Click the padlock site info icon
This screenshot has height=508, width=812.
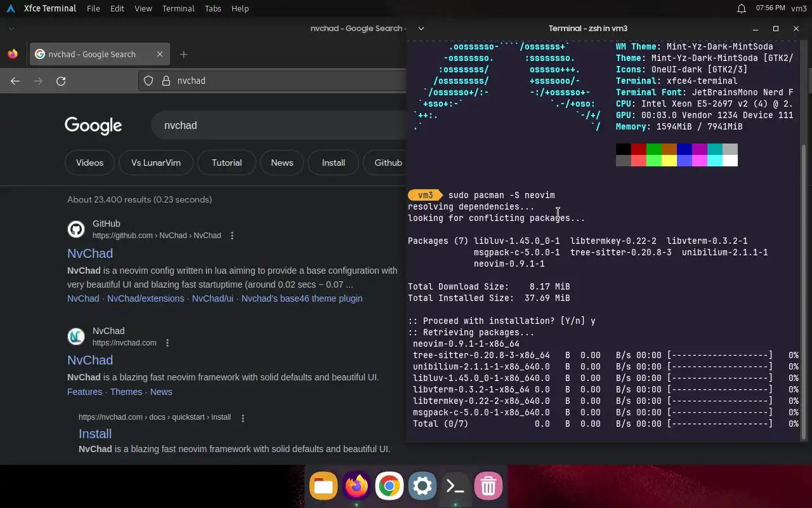(166, 81)
